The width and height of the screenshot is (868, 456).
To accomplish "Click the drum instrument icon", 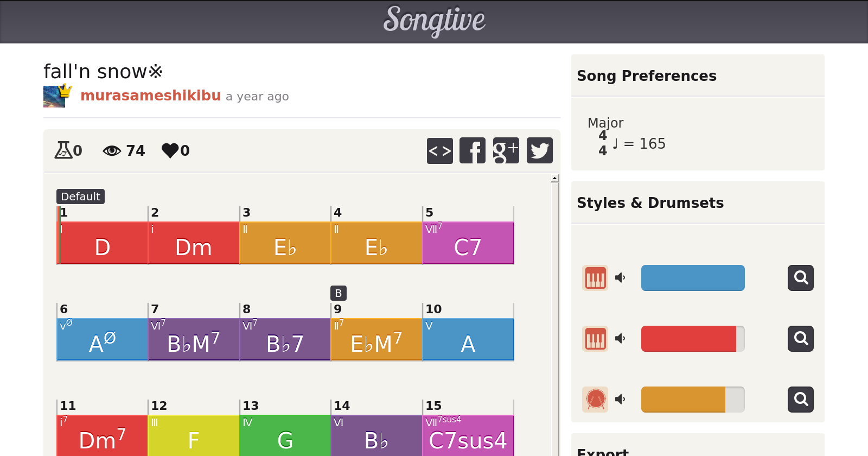I will [595, 400].
